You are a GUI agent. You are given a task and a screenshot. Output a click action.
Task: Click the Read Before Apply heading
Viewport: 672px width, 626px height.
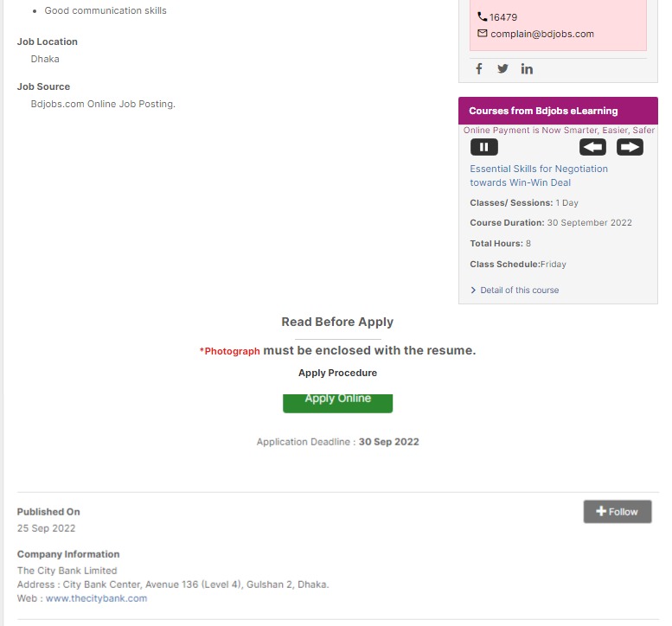pyautogui.click(x=337, y=322)
